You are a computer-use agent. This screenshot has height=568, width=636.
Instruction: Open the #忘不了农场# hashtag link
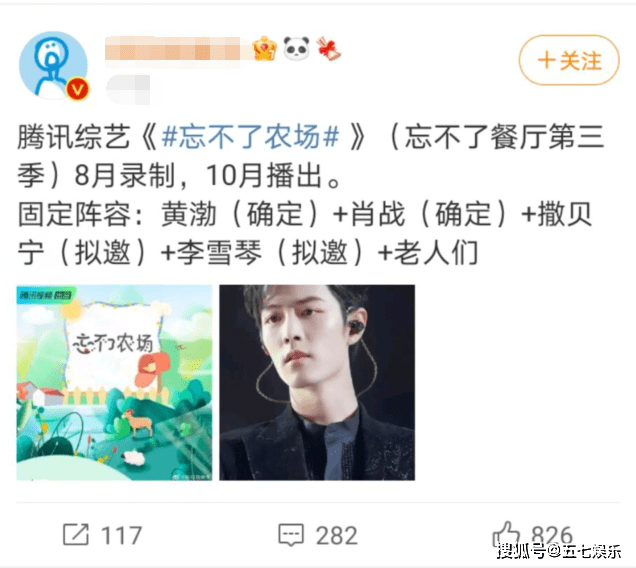pyautogui.click(x=250, y=137)
